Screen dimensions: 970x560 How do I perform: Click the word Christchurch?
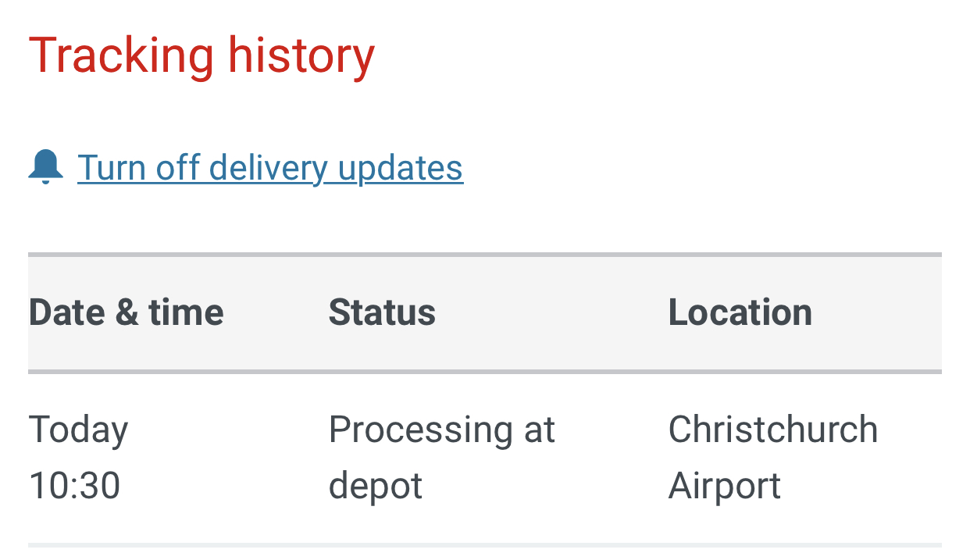772,430
